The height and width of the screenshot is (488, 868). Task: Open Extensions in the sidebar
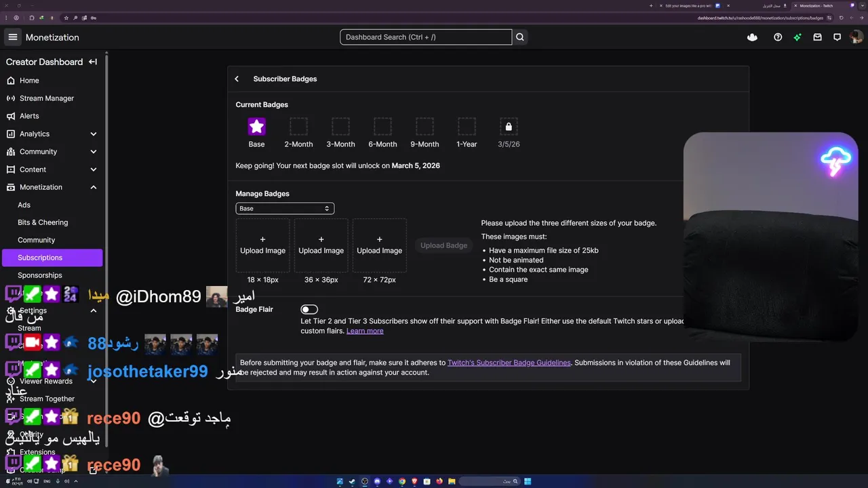pos(37,452)
